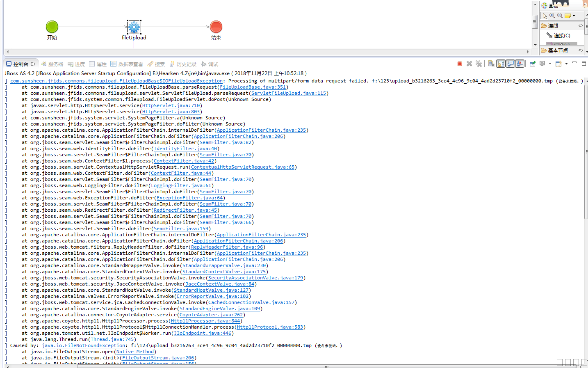The image size is (588, 368).
Task: Click the 画板 palette header icon
Action: tap(544, 5)
